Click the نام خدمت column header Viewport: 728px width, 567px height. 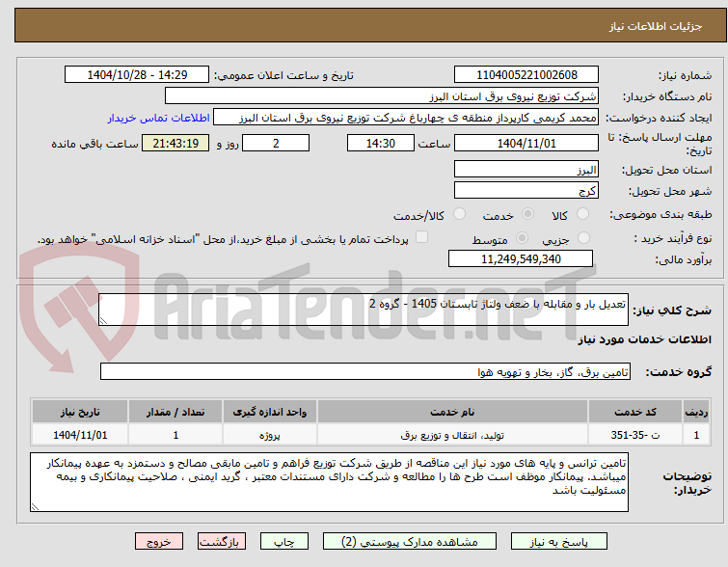tap(452, 412)
